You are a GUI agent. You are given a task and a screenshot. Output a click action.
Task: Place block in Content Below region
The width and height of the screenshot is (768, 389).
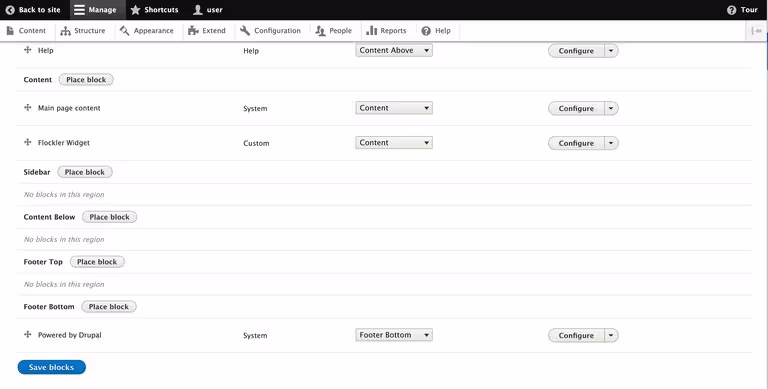coord(109,217)
